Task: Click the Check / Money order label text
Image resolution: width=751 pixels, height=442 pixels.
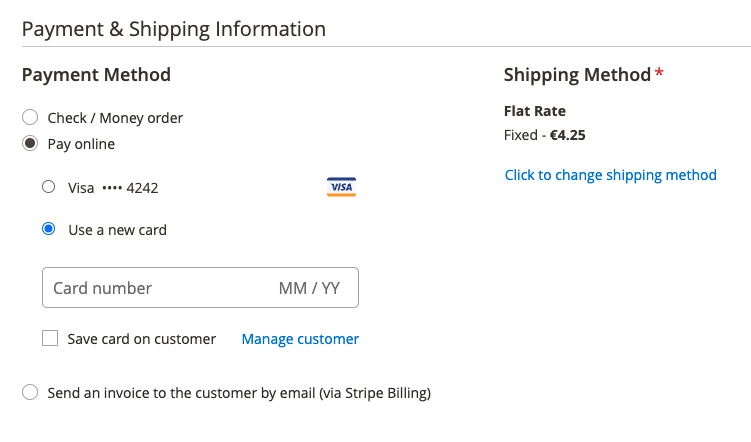Action: point(115,118)
